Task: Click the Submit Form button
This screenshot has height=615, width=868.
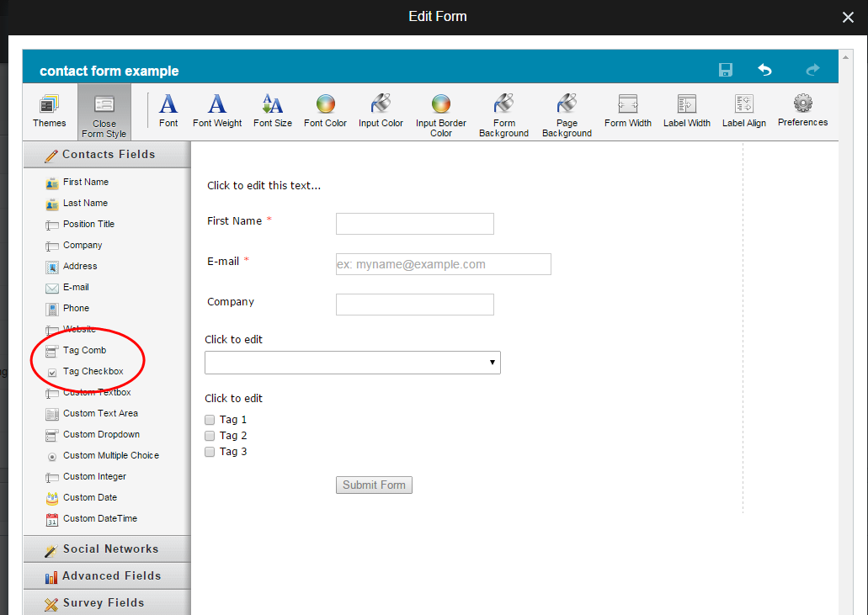Action: 374,485
